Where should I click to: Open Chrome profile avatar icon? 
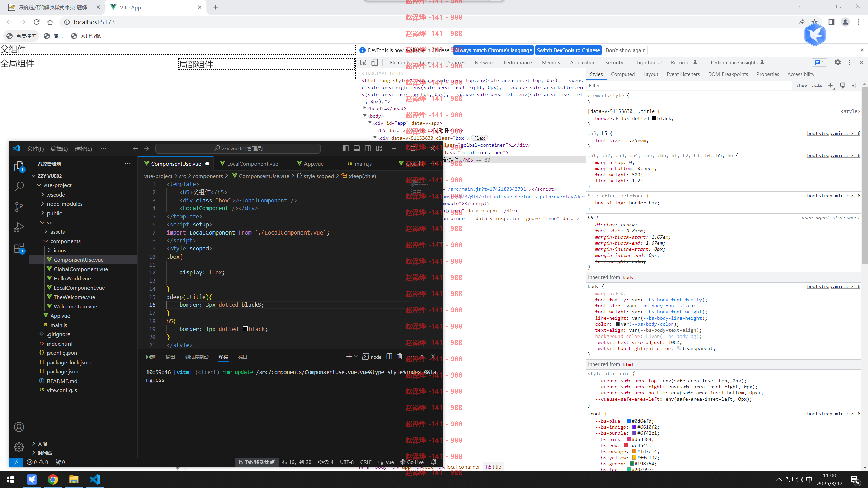(x=845, y=22)
